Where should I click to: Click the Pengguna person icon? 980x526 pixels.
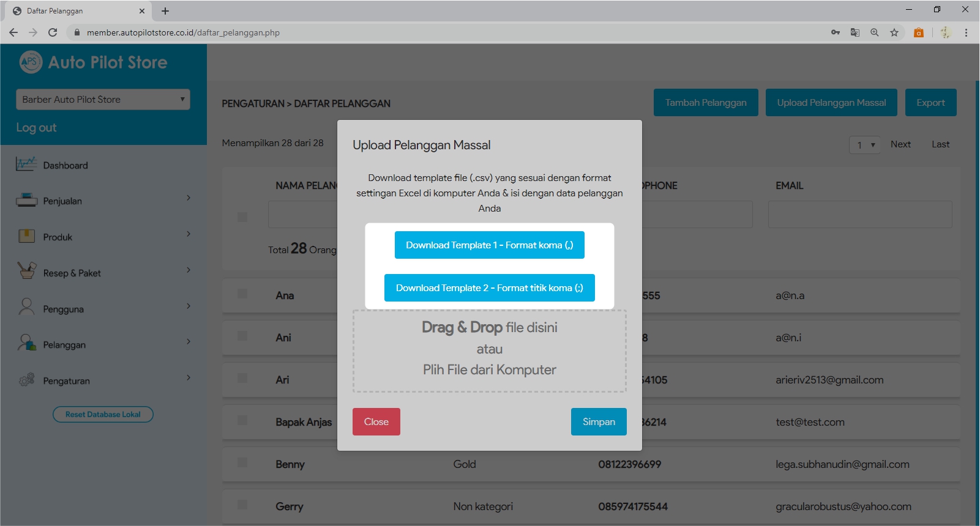[x=26, y=307]
